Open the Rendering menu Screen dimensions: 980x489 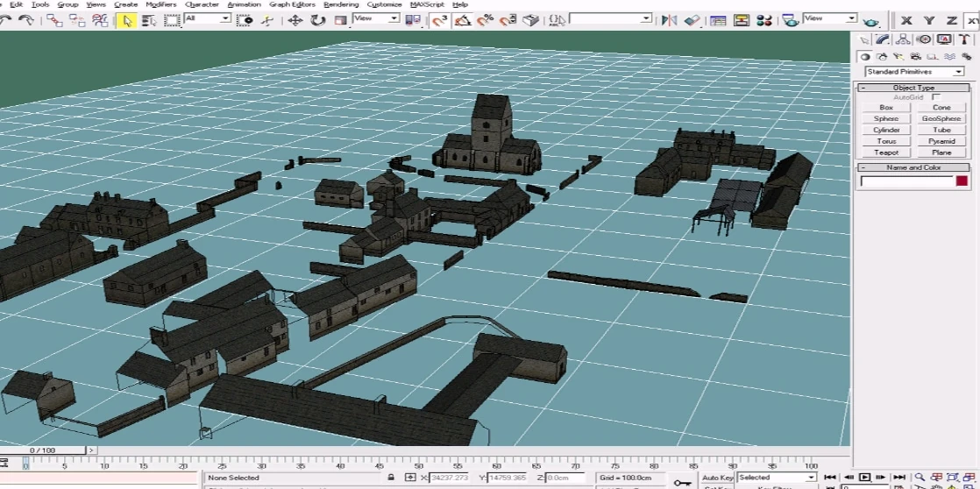[x=341, y=4]
